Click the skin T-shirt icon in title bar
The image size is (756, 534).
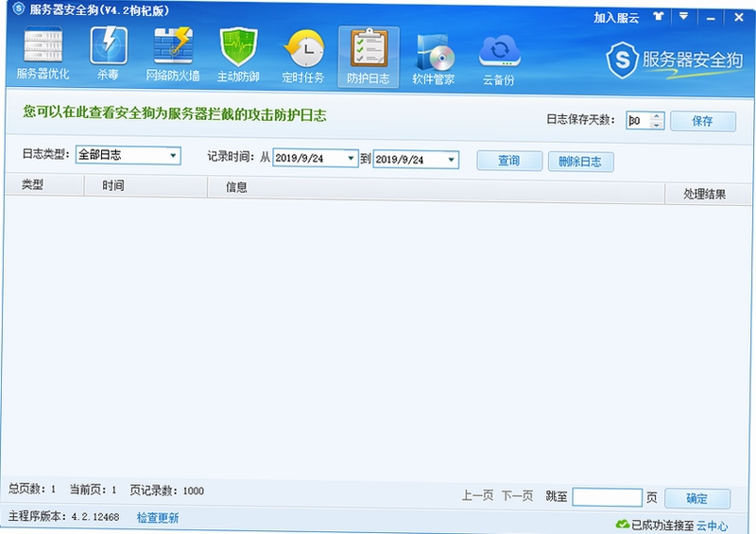pyautogui.click(x=658, y=16)
